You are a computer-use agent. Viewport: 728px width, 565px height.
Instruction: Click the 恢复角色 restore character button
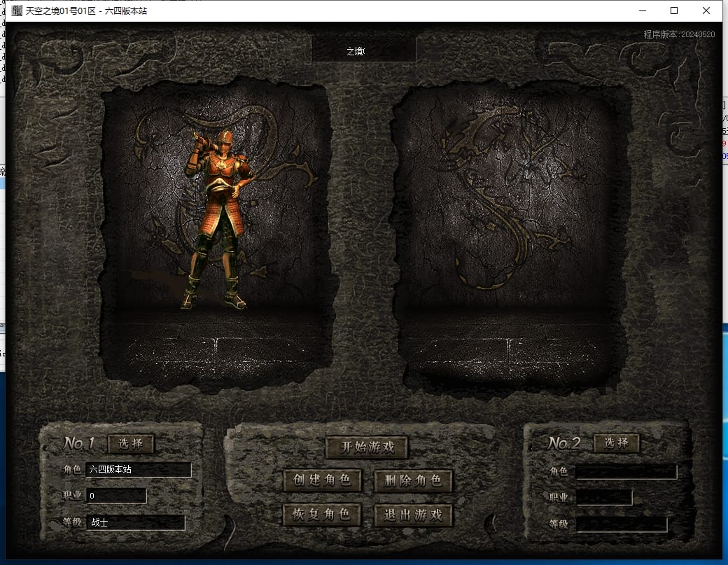[x=322, y=515]
